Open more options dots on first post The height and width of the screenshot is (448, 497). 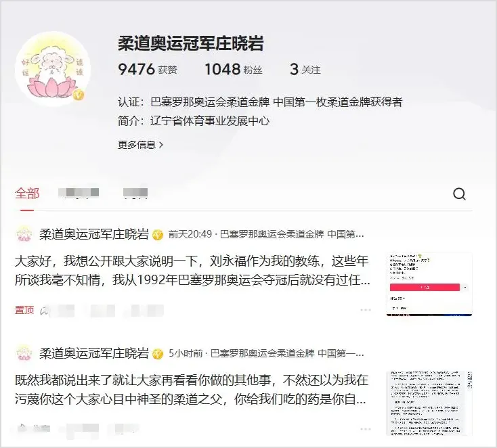click(366, 309)
